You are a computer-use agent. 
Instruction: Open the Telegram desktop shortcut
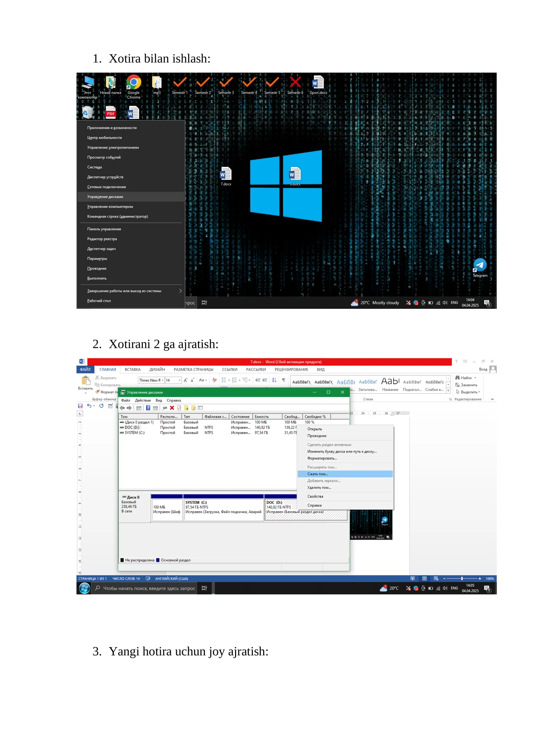pos(480,268)
